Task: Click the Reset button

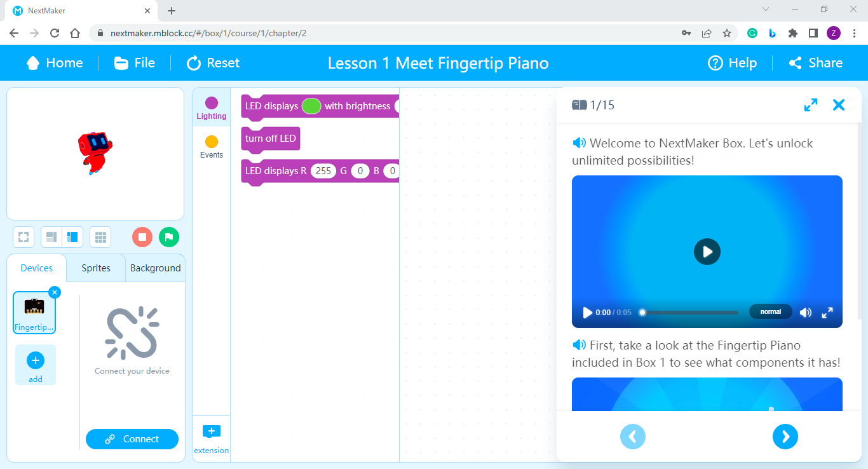Action: coord(213,63)
